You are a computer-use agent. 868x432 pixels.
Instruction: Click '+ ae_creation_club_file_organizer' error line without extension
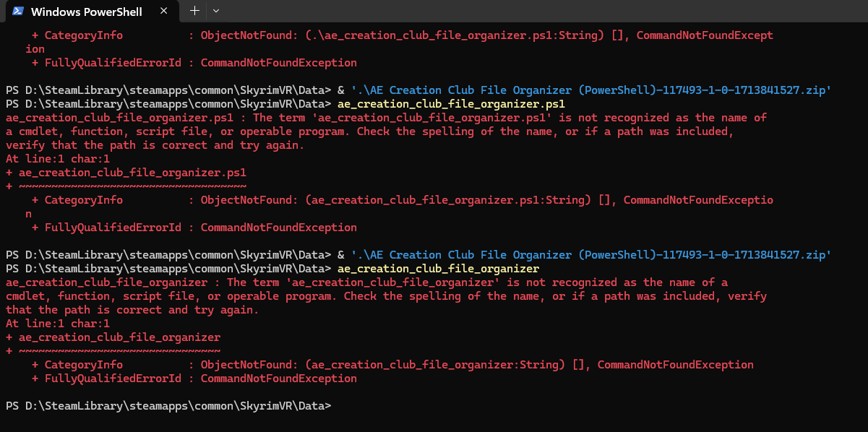[113, 337]
